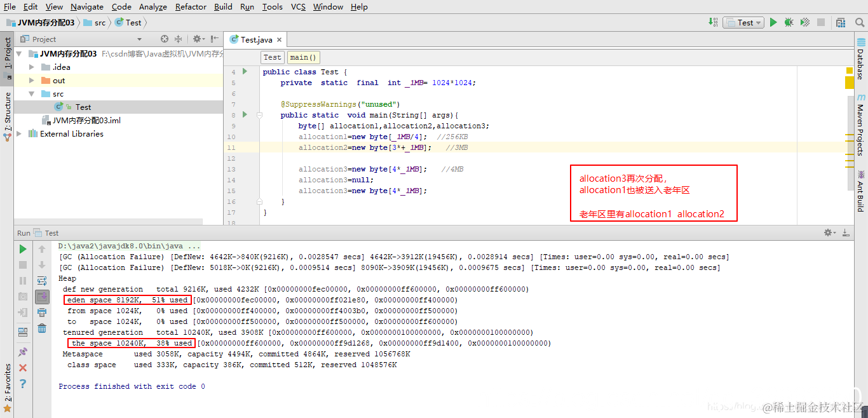This screenshot has height=418, width=868.
Task: Open Search Everywhere magnifier
Action: pyautogui.click(x=859, y=22)
